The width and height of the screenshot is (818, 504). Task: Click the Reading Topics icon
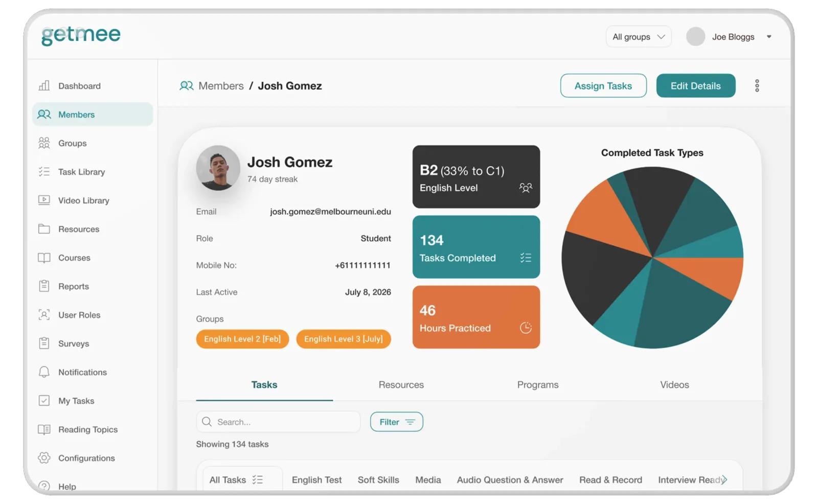[44, 429]
